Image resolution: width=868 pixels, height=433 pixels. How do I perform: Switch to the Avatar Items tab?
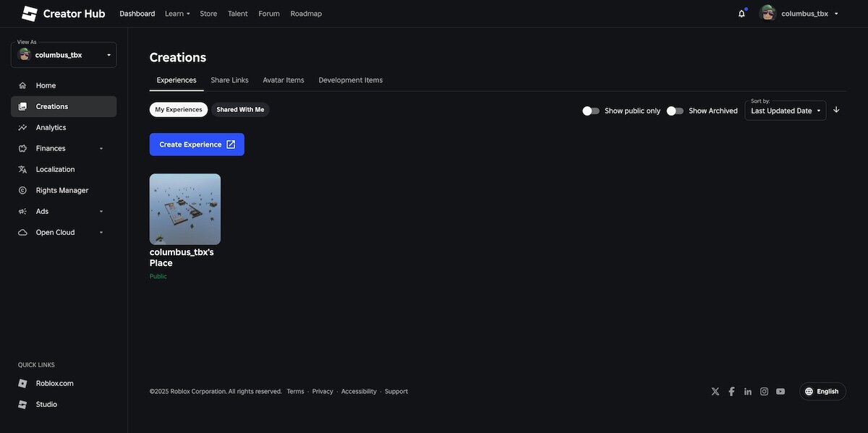[x=283, y=80]
